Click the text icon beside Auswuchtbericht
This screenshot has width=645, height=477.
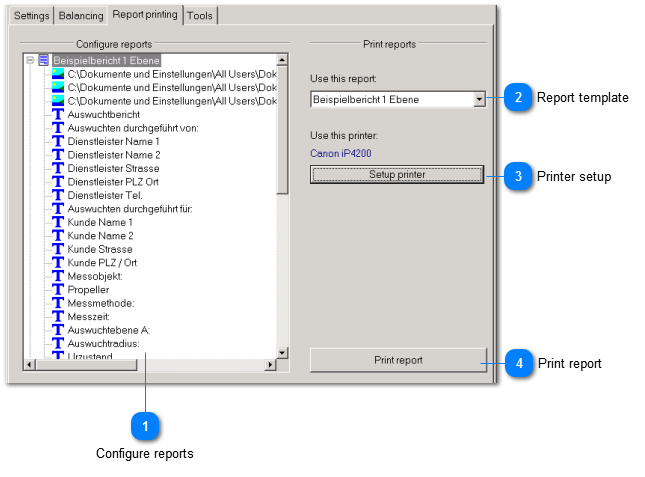58,115
